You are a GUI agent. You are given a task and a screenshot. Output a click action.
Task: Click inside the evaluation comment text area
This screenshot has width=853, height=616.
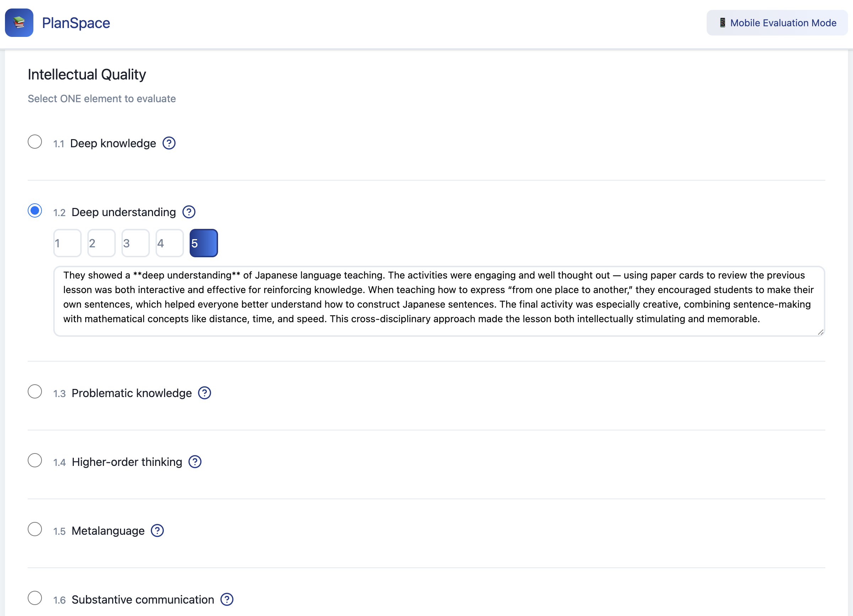(439, 301)
